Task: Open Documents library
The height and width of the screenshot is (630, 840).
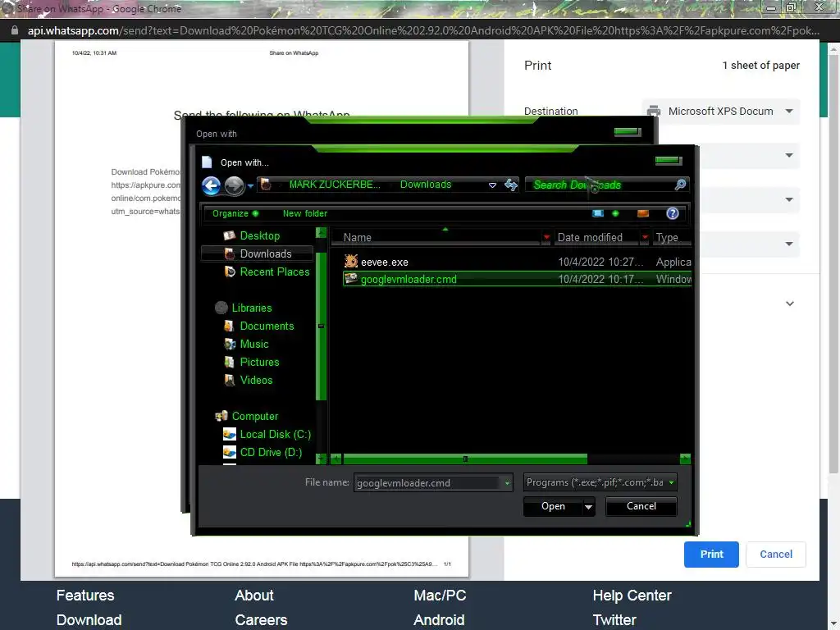Action: point(267,326)
